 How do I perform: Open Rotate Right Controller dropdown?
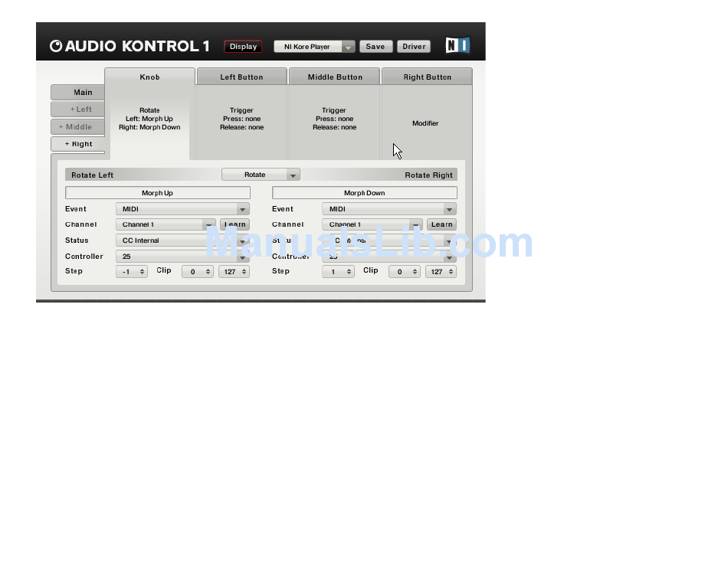[x=389, y=256]
